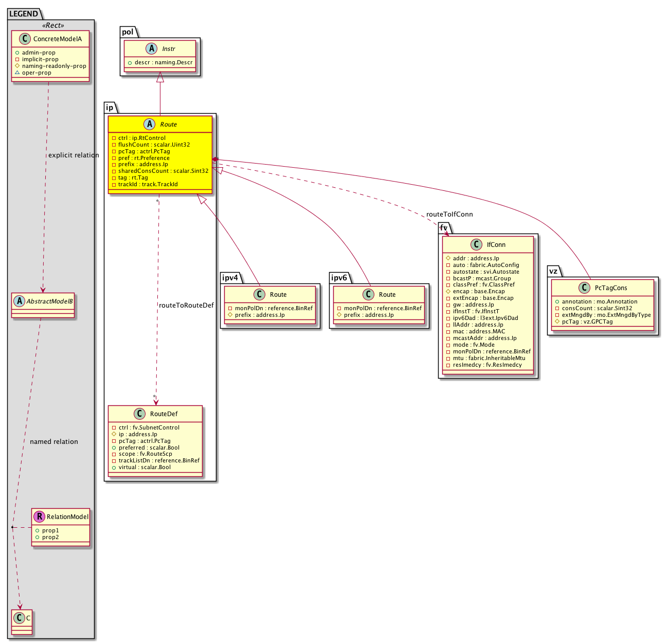Screen dimensions: 669x644
Task: Click the "descr : naming.Descr" attribute in Instr
Action: pos(164,62)
